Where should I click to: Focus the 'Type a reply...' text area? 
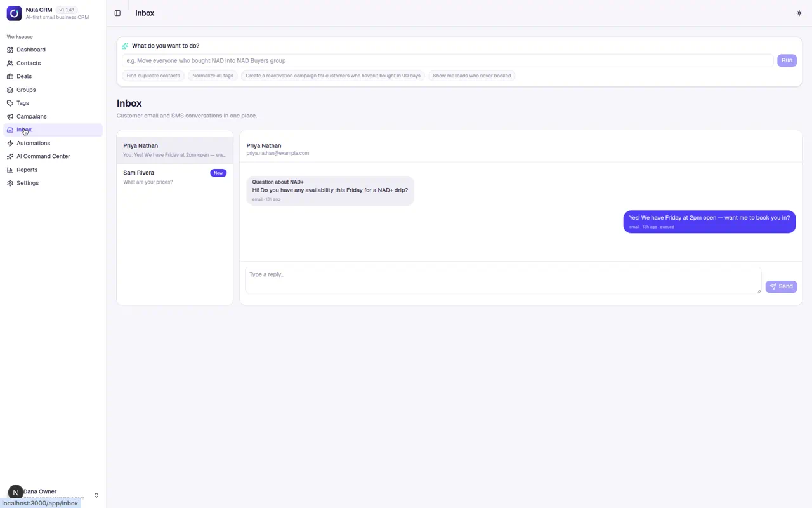point(503,280)
